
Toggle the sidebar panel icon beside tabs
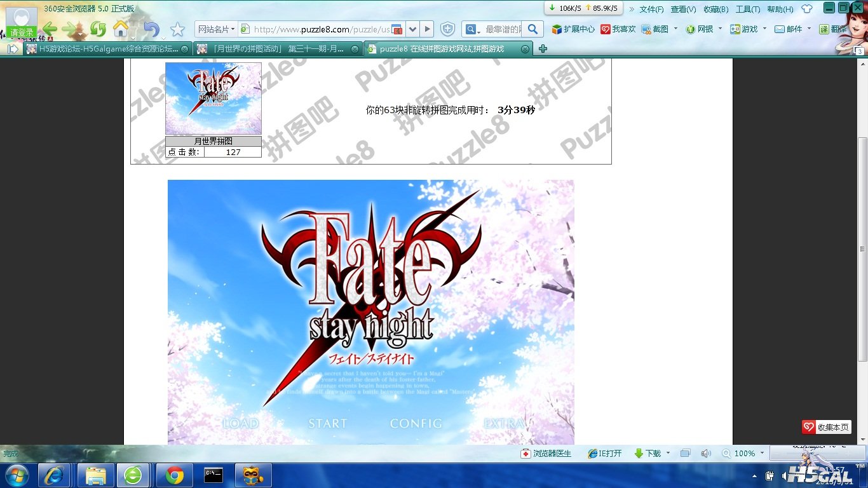click(13, 49)
